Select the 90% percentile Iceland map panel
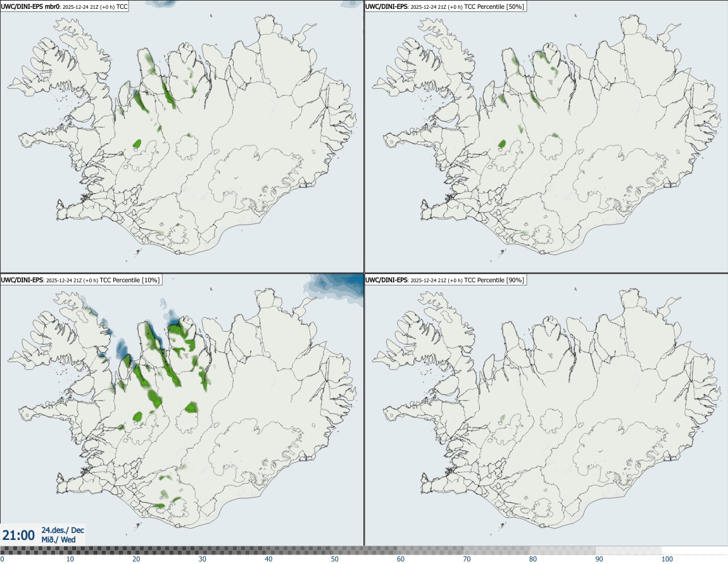The width and height of the screenshot is (728, 564). [546, 410]
